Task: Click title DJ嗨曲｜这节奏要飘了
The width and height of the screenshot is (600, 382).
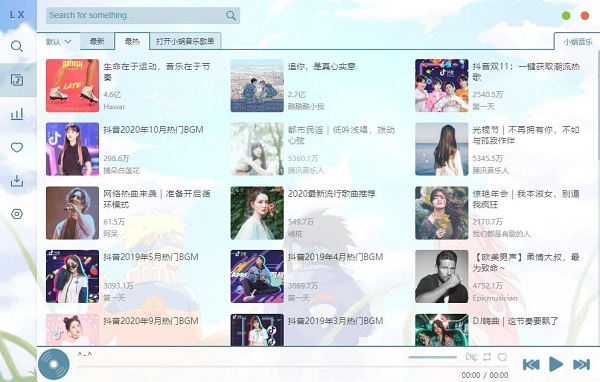Action: coord(515,321)
